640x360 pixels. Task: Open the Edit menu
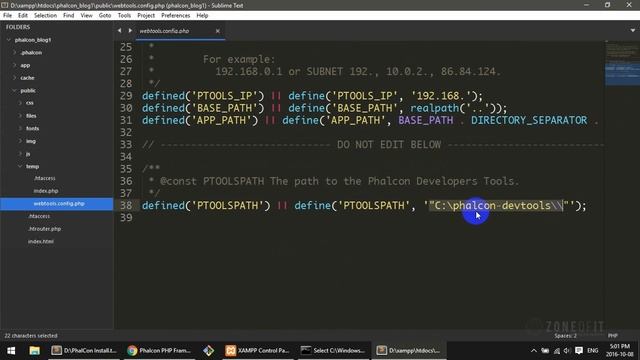pos(23,16)
